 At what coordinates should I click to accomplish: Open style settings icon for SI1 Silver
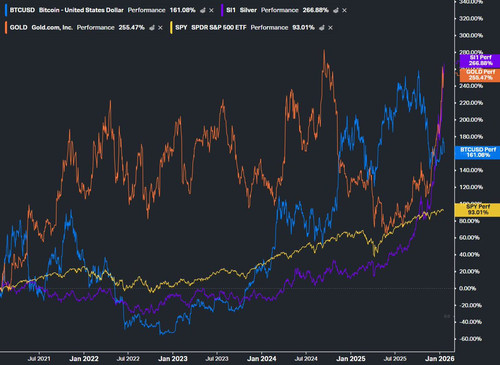click(336, 10)
